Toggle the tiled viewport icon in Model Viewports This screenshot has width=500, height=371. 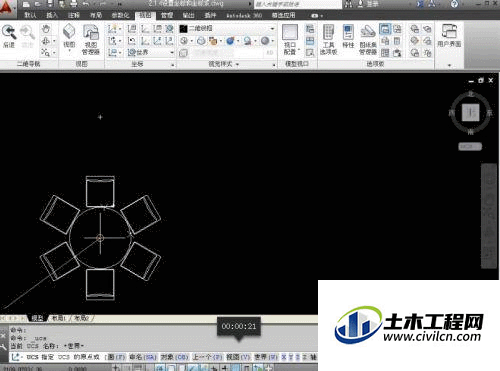[x=310, y=41]
